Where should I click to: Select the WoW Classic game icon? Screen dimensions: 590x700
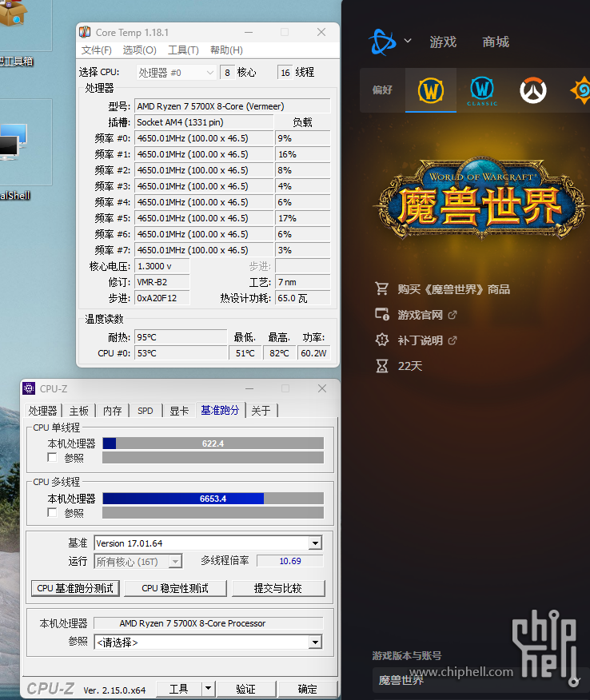click(482, 90)
